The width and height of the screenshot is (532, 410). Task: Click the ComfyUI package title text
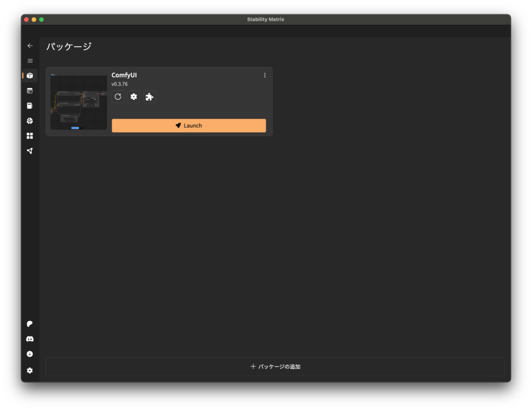124,75
